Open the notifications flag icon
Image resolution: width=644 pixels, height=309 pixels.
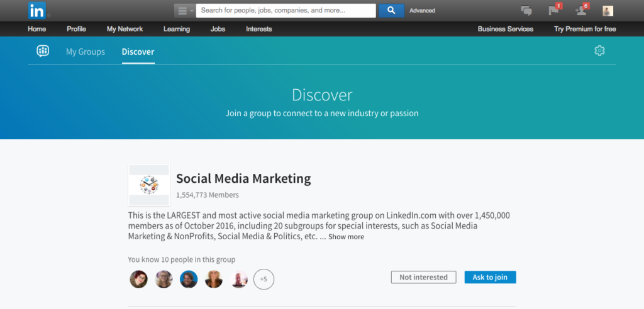click(x=554, y=10)
